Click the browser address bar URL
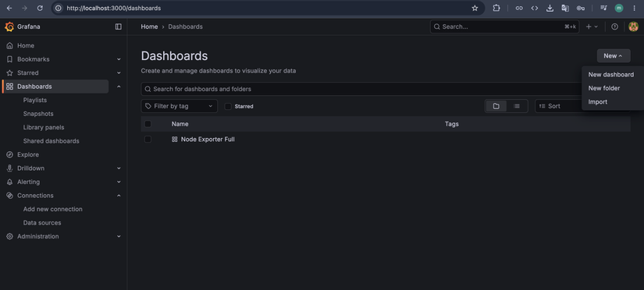The height and width of the screenshot is (290, 644). (114, 9)
